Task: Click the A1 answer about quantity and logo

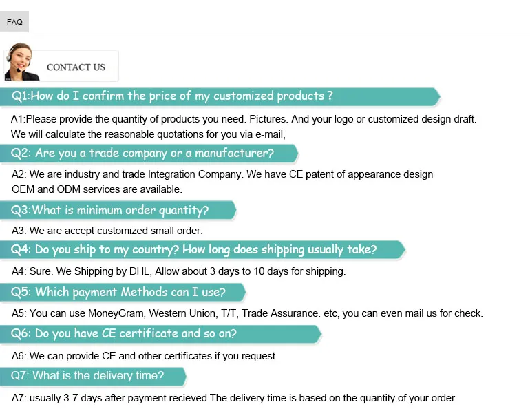Action: click(244, 119)
